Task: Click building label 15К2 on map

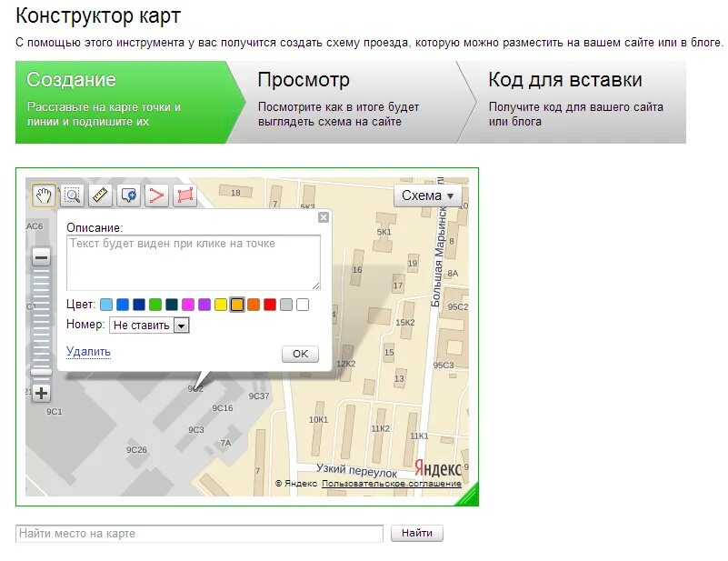Action: pos(404,323)
